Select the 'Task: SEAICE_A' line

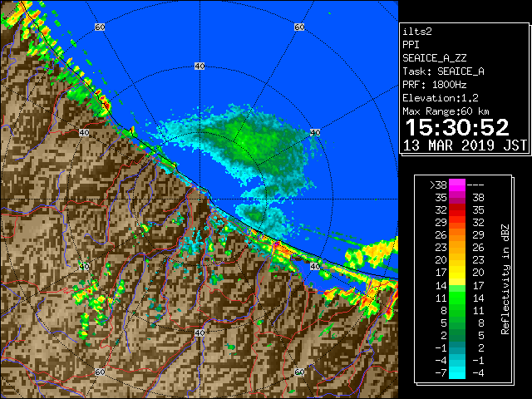[443, 71]
